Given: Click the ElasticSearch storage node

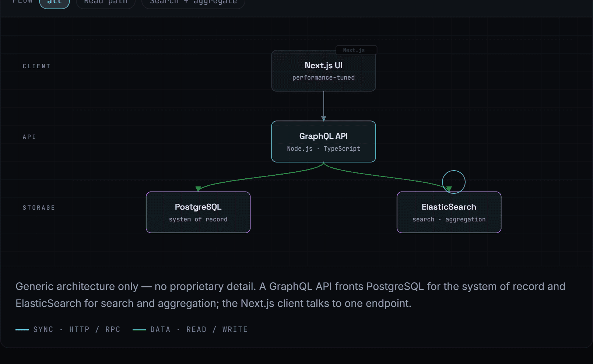Looking at the screenshot, I should pos(449,212).
